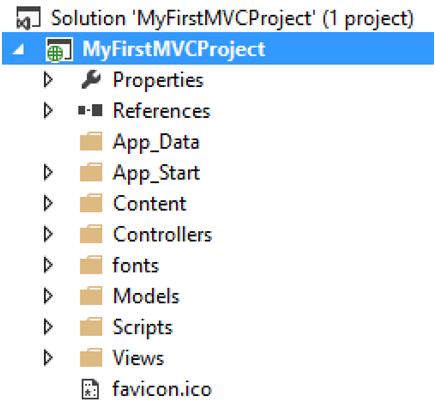Expand the Content folder arrow
Image resolution: width=436 pixels, height=404 pixels.
[48, 203]
